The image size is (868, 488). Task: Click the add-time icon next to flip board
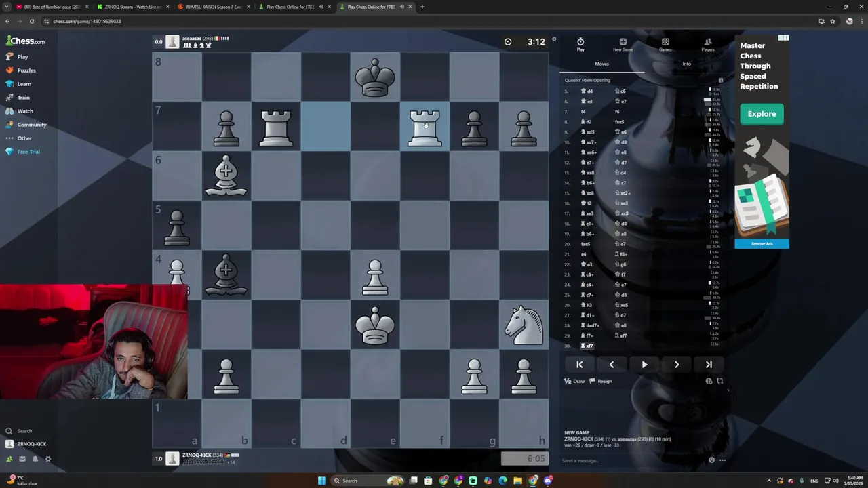(x=709, y=381)
